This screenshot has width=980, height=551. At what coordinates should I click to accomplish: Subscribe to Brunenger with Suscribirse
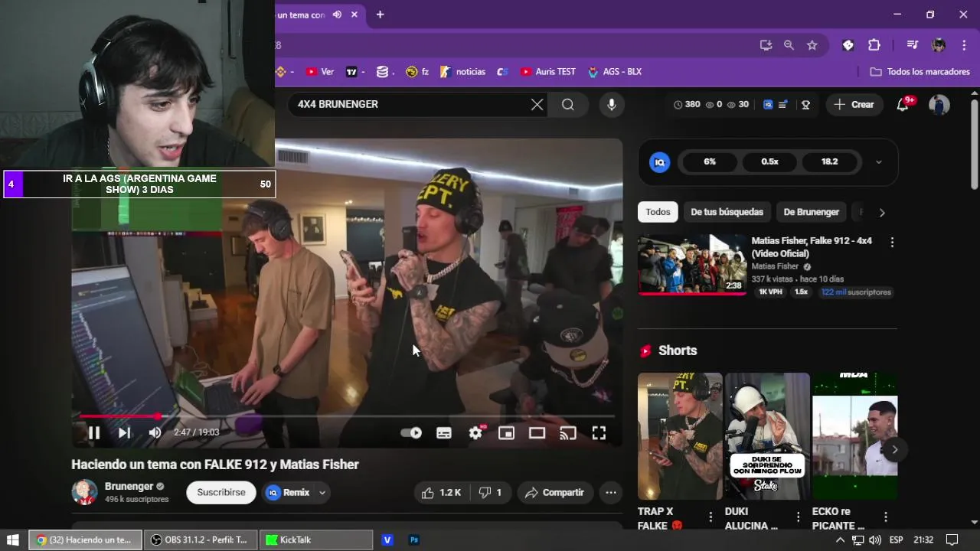pos(221,492)
